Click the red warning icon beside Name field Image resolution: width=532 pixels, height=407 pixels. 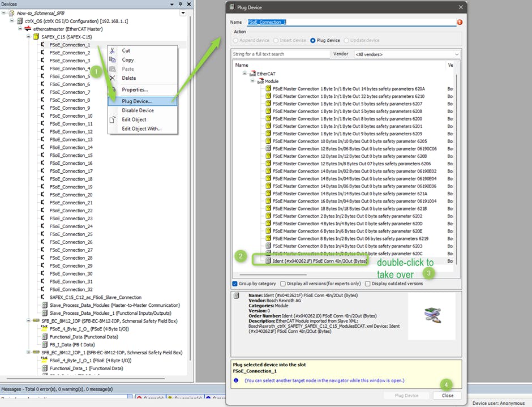pyautogui.click(x=460, y=22)
